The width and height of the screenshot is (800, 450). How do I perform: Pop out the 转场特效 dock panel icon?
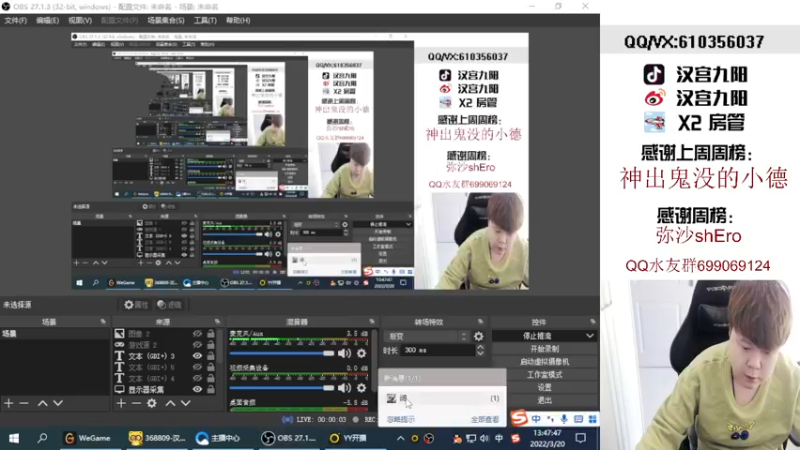481,322
